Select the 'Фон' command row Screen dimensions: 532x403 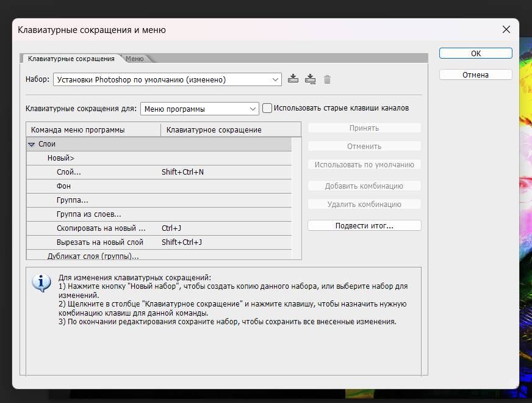63,186
